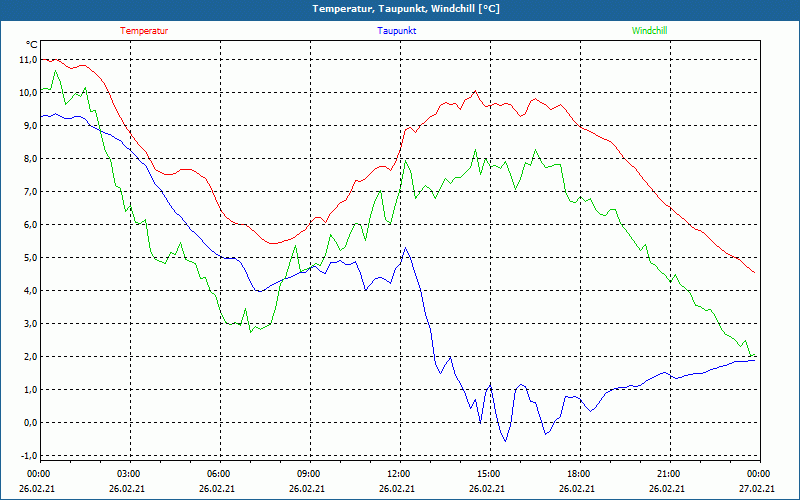Viewport: 800px width, 500px height.
Task: Click the 03:00 time axis label
Action: pos(130,474)
